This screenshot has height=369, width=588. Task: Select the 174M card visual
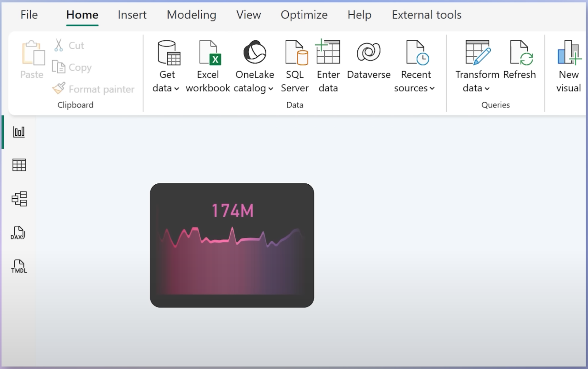(232, 245)
